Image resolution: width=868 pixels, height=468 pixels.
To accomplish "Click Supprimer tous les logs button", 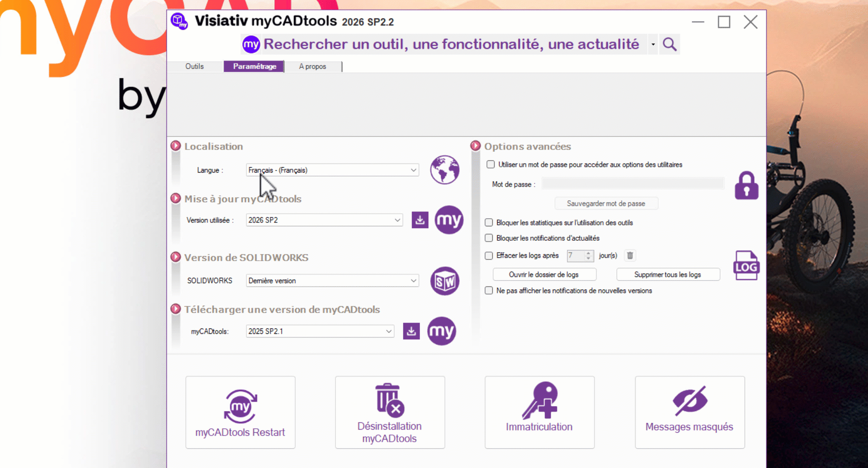I will click(667, 275).
